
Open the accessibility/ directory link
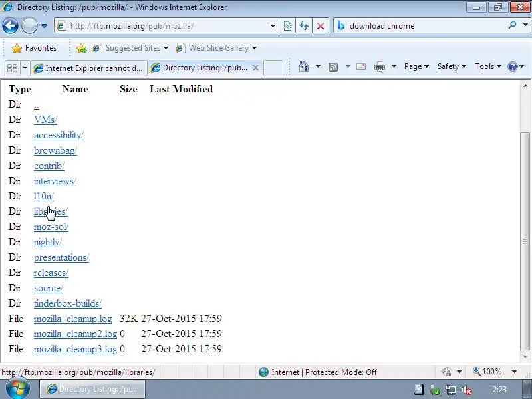[59, 135]
